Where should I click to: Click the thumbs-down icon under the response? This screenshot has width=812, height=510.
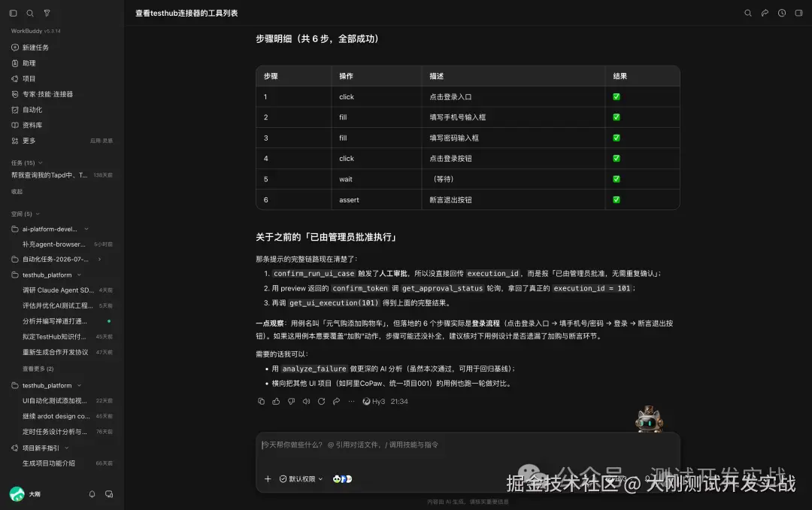pos(291,401)
